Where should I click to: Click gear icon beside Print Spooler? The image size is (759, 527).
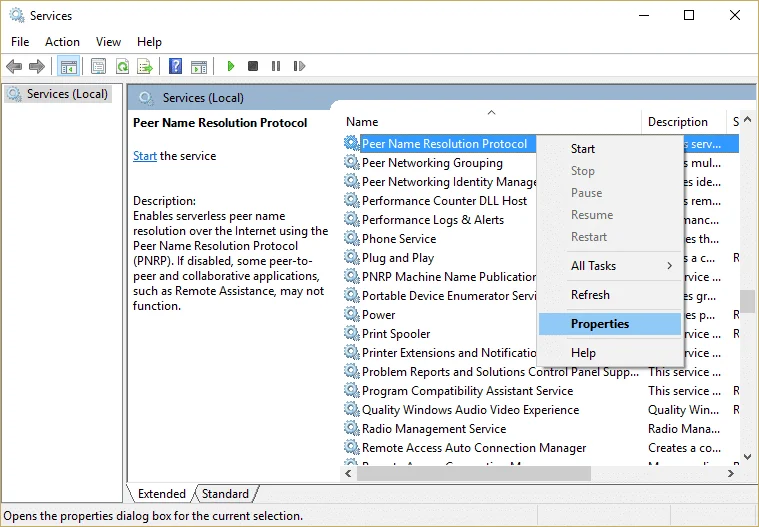tap(351, 333)
